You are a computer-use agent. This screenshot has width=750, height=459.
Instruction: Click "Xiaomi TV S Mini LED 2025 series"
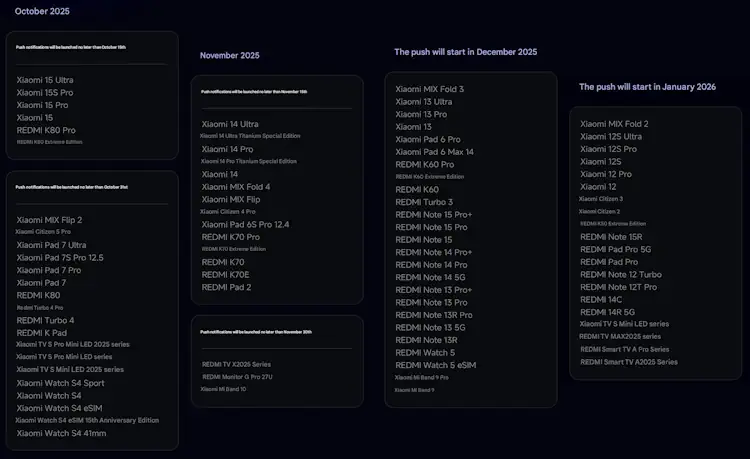pyautogui.click(x=70, y=369)
